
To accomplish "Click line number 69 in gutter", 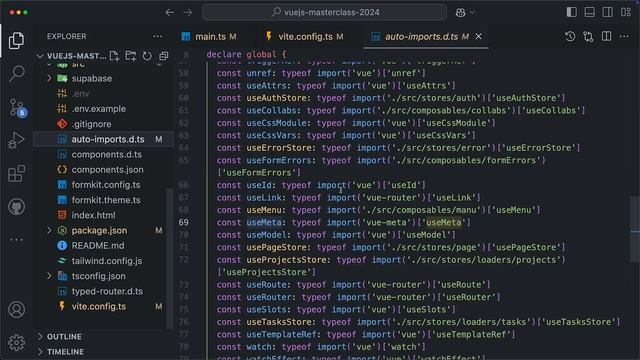I will [184, 222].
